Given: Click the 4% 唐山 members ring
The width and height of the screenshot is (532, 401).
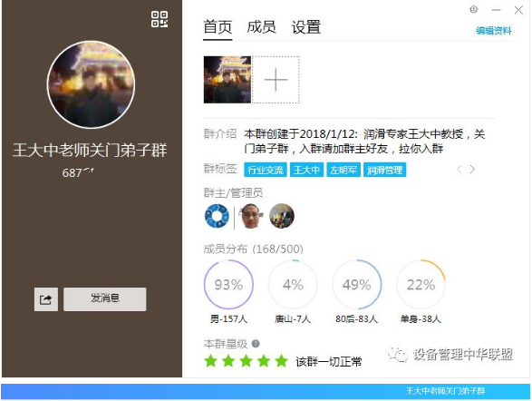Looking at the screenshot, I should click(293, 285).
